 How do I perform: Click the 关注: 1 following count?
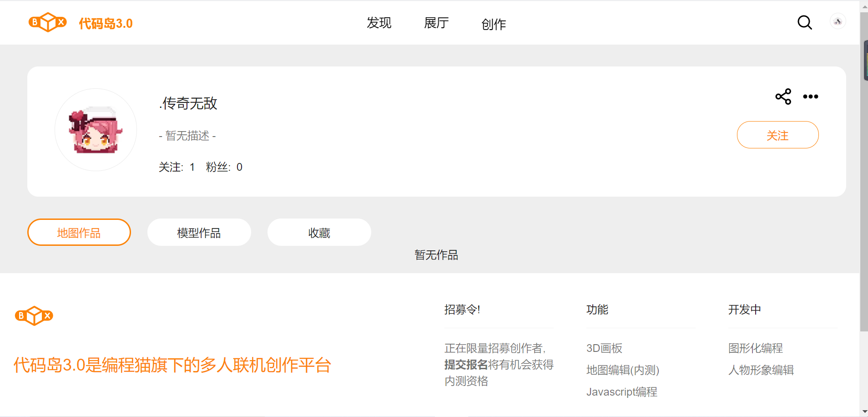coord(177,167)
